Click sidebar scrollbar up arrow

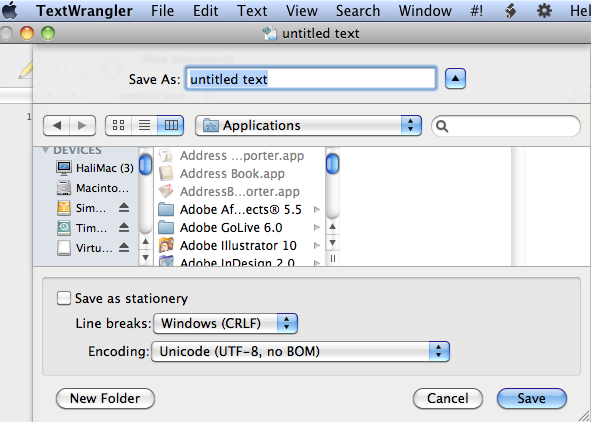pos(145,242)
